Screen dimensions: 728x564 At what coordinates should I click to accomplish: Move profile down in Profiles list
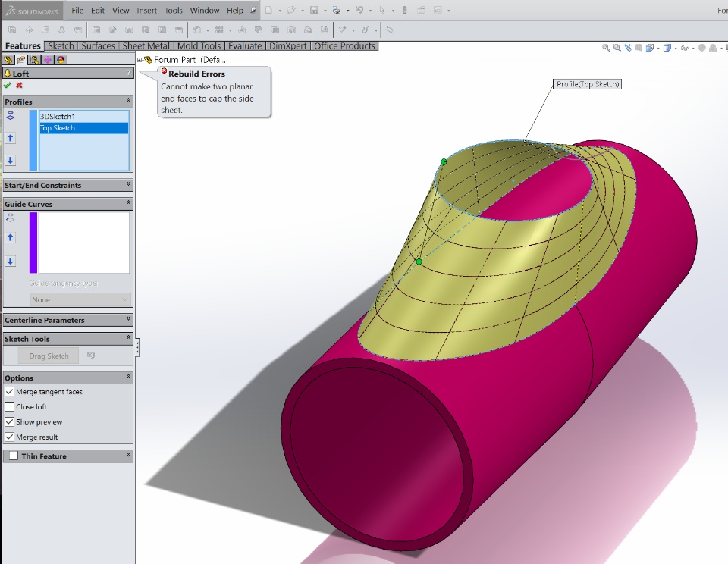coord(11,160)
